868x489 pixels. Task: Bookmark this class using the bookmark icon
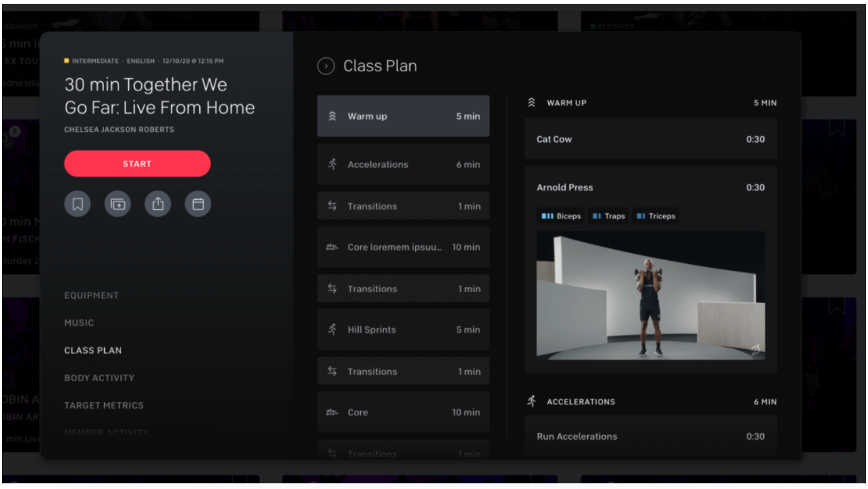(x=77, y=203)
